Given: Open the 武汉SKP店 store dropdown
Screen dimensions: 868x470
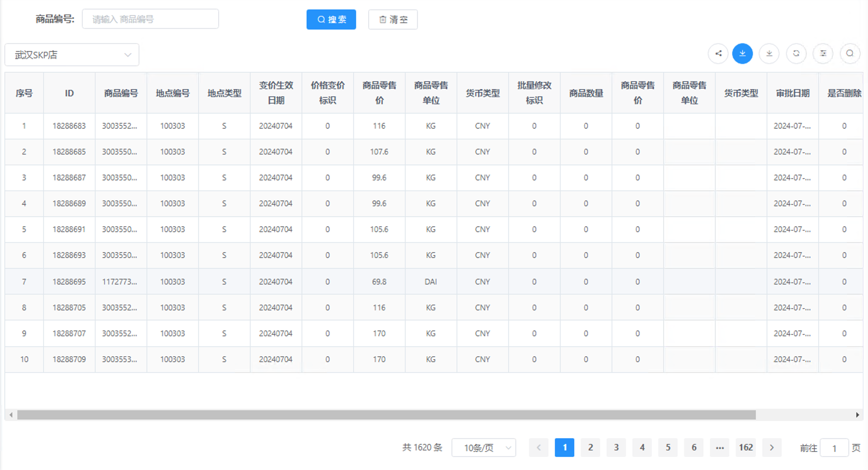Looking at the screenshot, I should (x=72, y=54).
